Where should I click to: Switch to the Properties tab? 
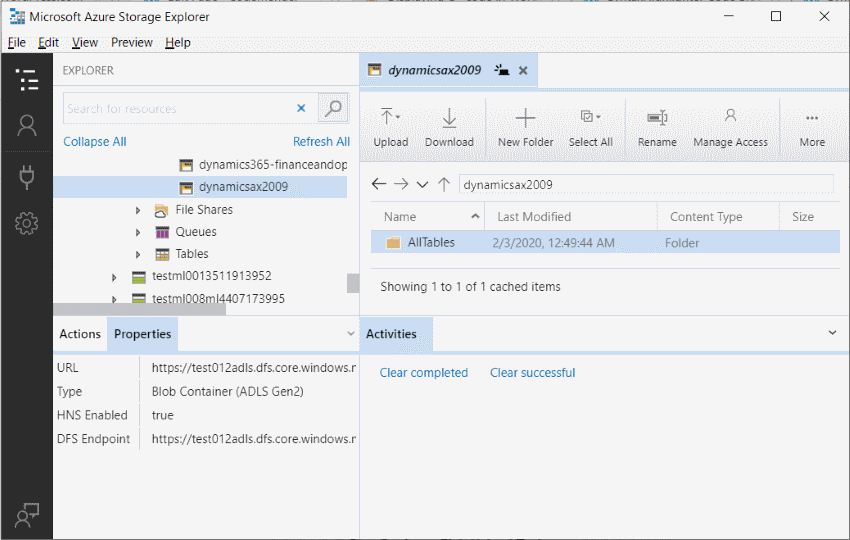143,334
